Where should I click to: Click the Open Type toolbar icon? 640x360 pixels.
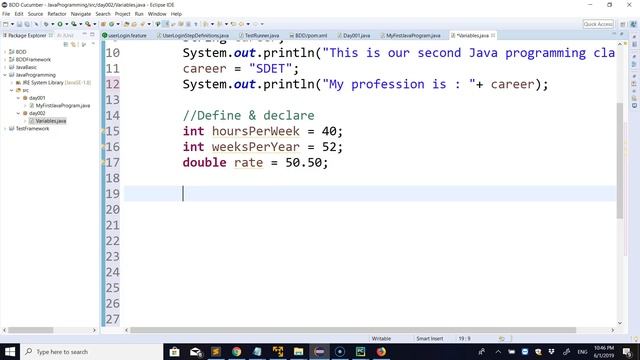coord(127,24)
